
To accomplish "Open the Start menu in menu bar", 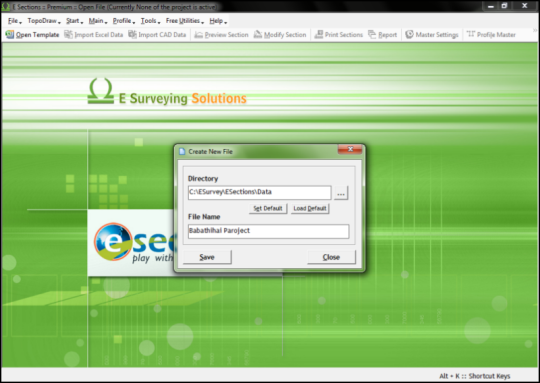I will point(74,21).
